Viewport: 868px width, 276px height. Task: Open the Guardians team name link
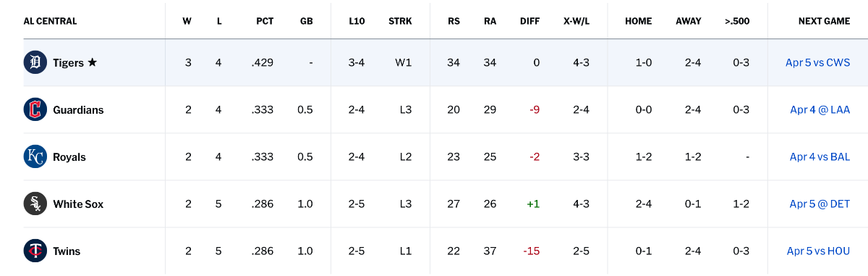coord(78,110)
